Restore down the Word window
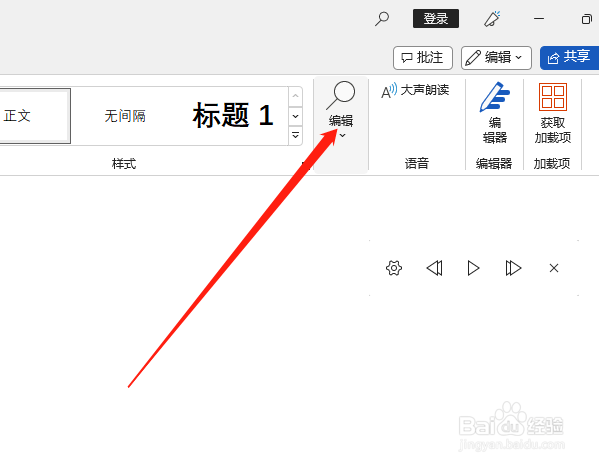 coord(586,19)
